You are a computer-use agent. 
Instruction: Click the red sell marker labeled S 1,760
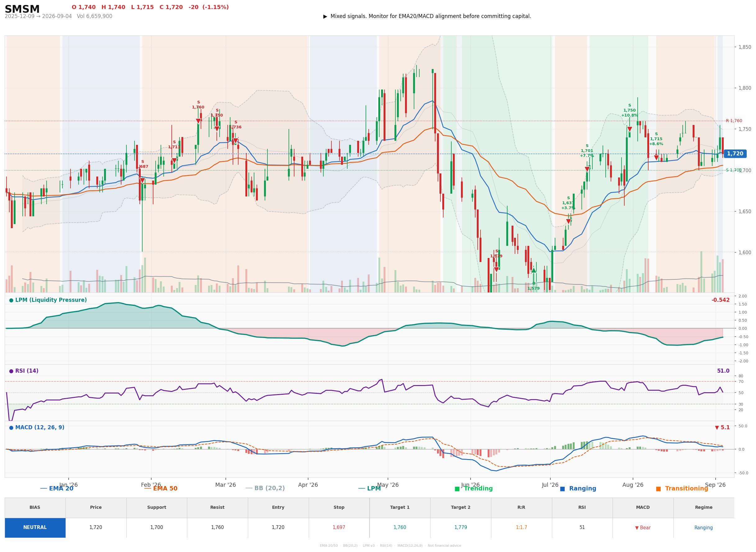198,121
